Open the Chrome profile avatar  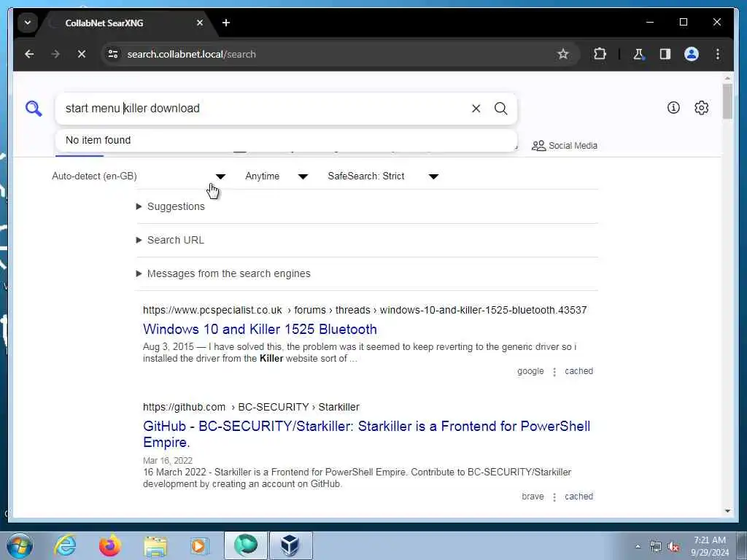coord(692,54)
